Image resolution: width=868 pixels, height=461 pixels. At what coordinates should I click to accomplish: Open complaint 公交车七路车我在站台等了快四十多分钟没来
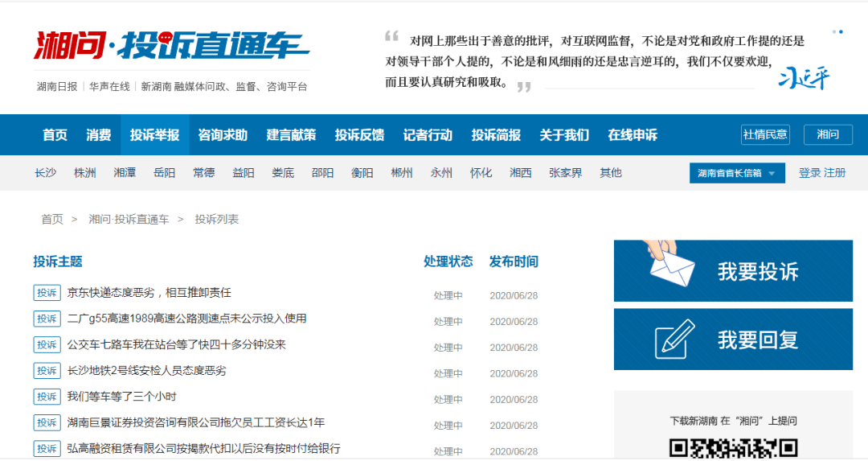point(177,344)
